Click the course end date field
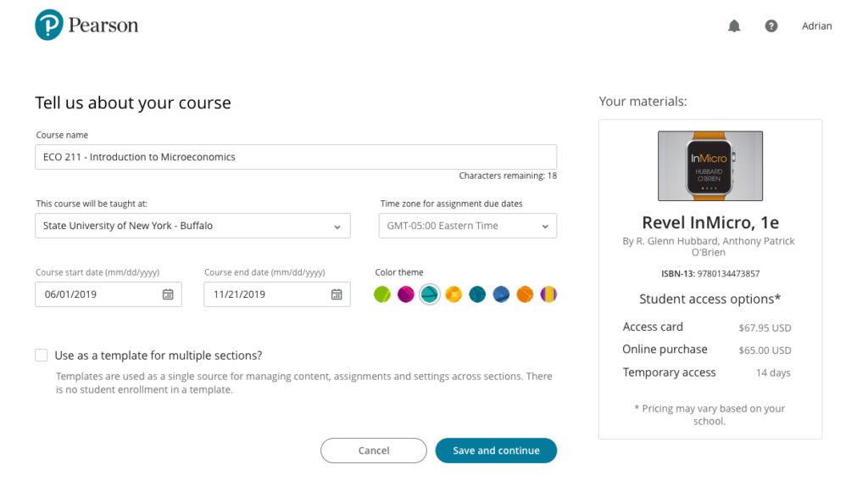The width and height of the screenshot is (868, 487). (x=277, y=294)
